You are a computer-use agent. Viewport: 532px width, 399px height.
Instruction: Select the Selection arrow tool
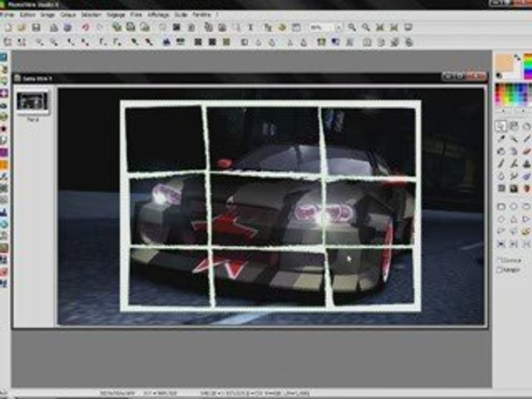pyautogui.click(x=501, y=126)
